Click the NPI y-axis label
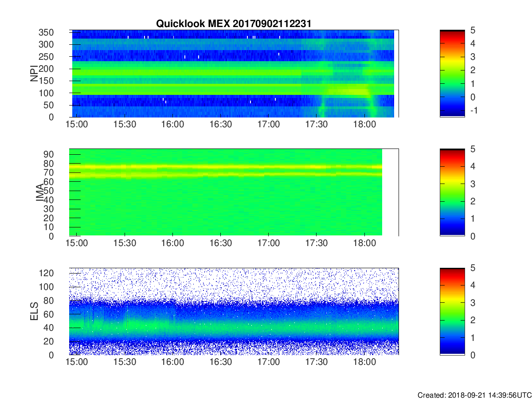The height and width of the screenshot is (399, 532). (34, 74)
